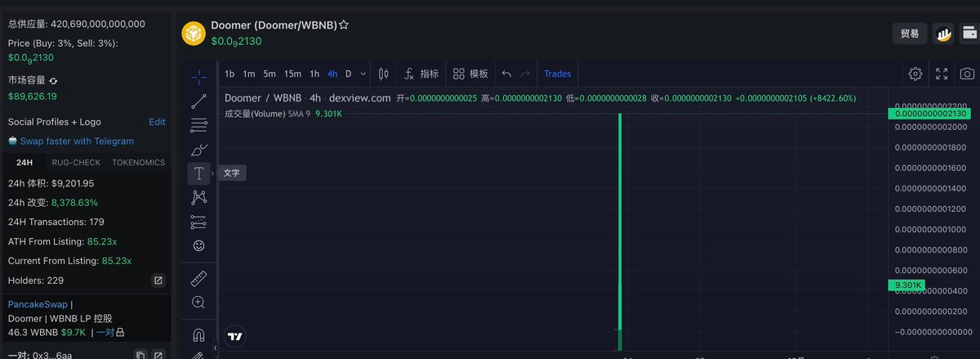Switch to the RUG-CHECK tab
This screenshot has height=359, width=980.
[x=76, y=163]
